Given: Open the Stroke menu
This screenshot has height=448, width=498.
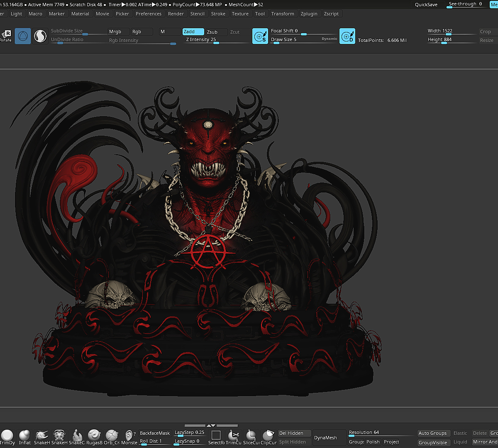Looking at the screenshot, I should (218, 14).
